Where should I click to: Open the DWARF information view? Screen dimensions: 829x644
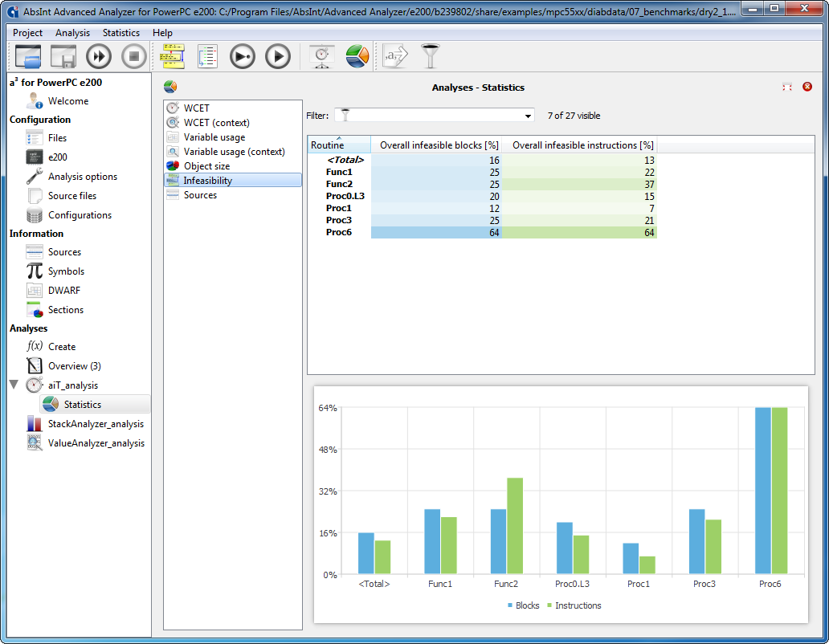pyautogui.click(x=64, y=291)
